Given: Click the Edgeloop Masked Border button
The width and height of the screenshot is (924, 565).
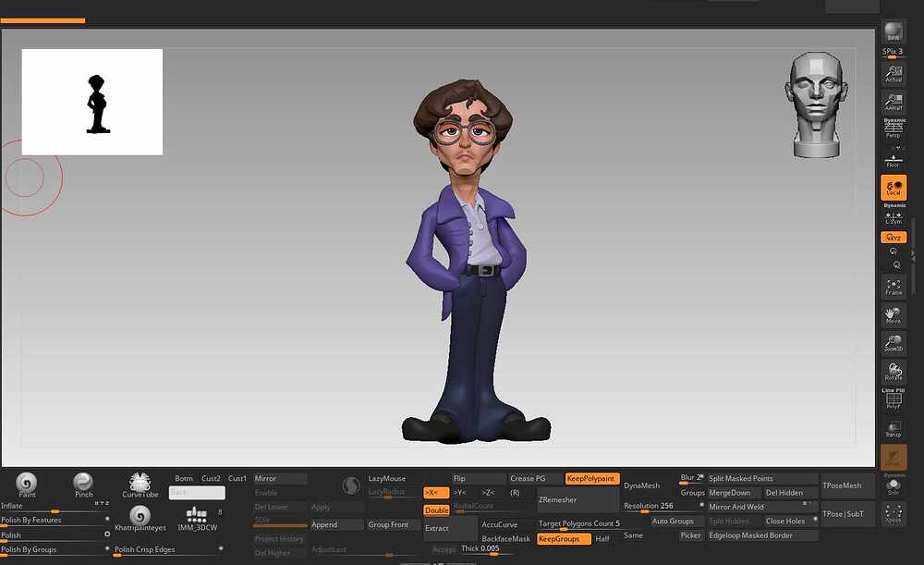Looking at the screenshot, I should point(763,535).
